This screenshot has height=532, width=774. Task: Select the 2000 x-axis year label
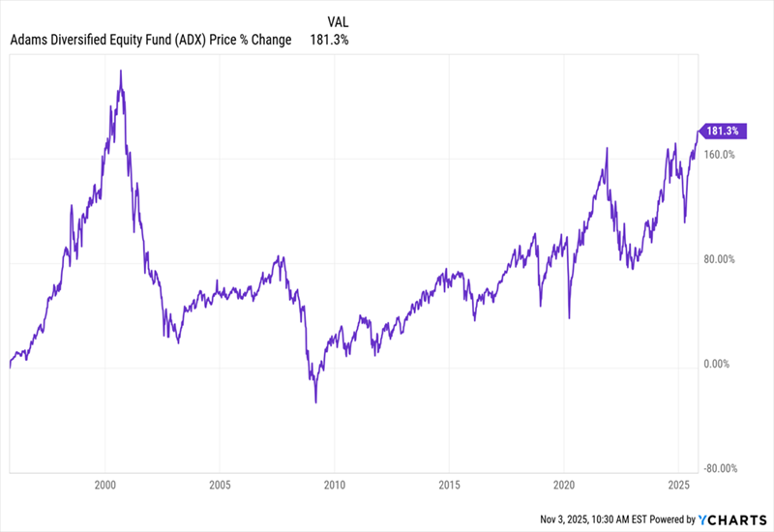[104, 485]
